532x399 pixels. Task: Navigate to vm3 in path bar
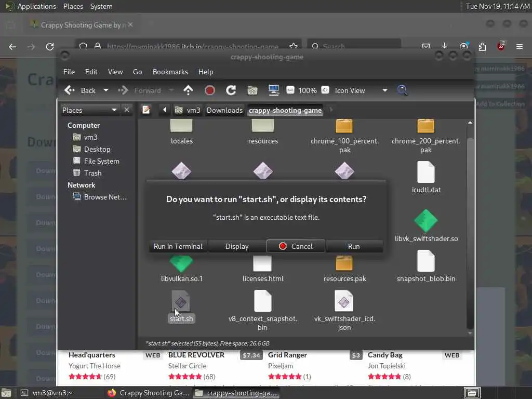pos(188,110)
